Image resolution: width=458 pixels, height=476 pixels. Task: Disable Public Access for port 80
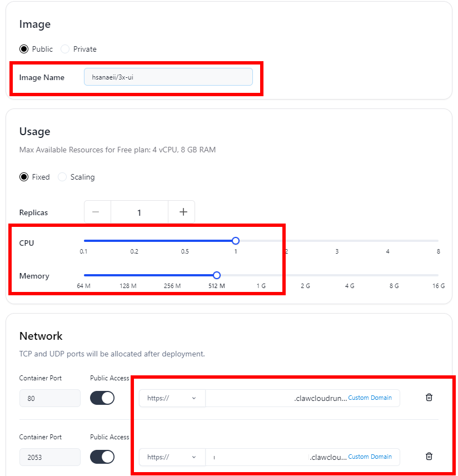(102, 398)
